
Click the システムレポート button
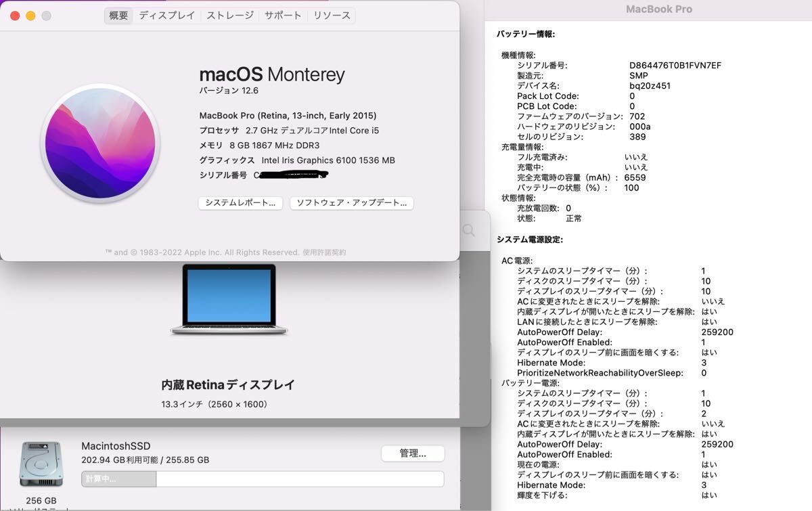pyautogui.click(x=240, y=202)
